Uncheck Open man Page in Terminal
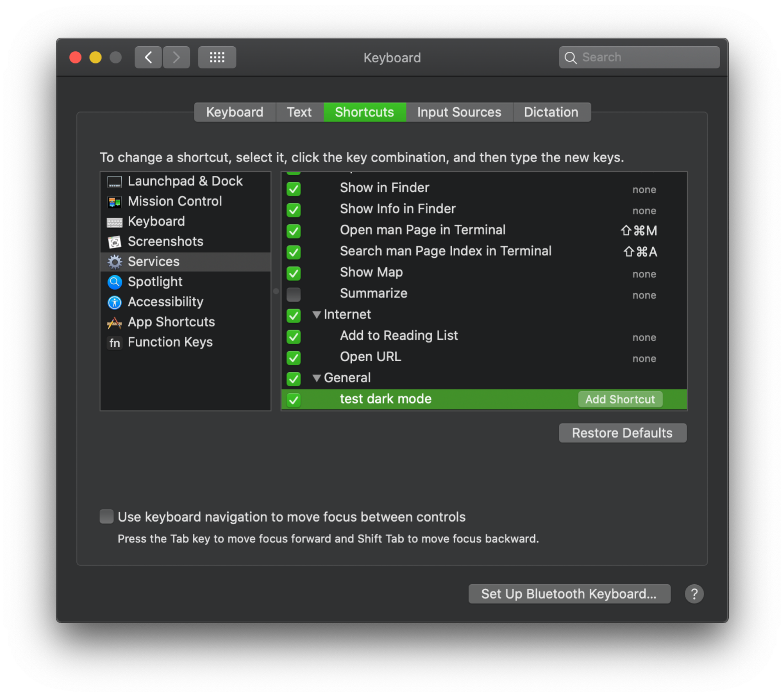 [x=293, y=231]
